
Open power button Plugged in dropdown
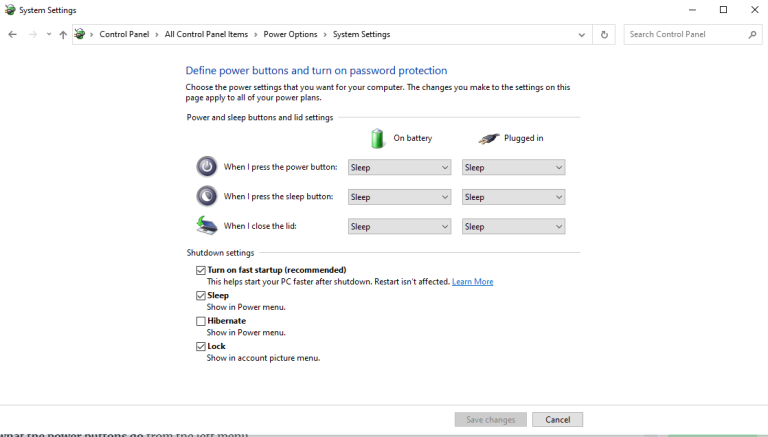pos(513,168)
